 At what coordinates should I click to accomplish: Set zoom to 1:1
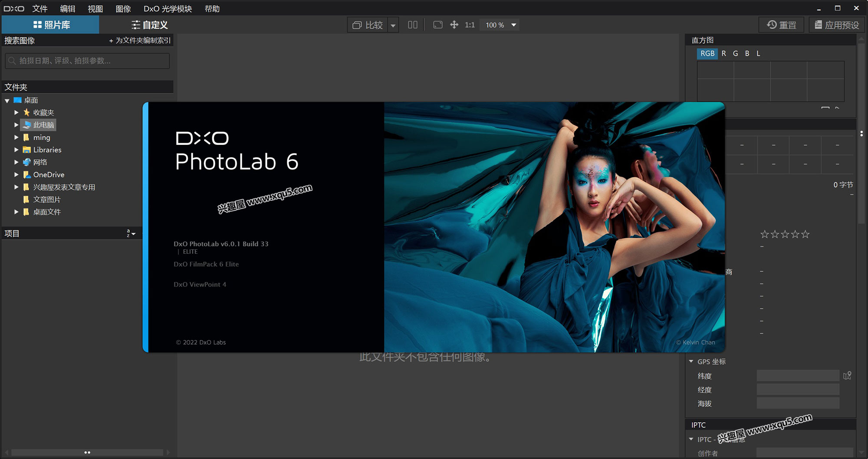470,25
